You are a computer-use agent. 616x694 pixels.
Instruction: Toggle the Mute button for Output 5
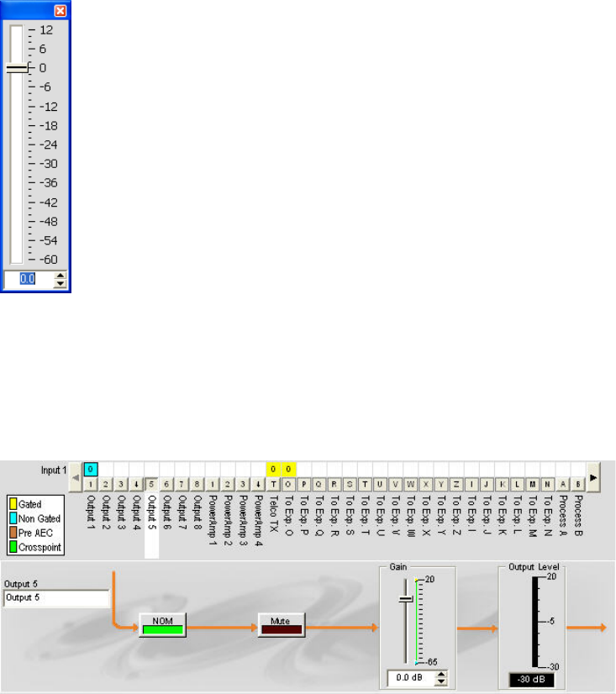282,624
